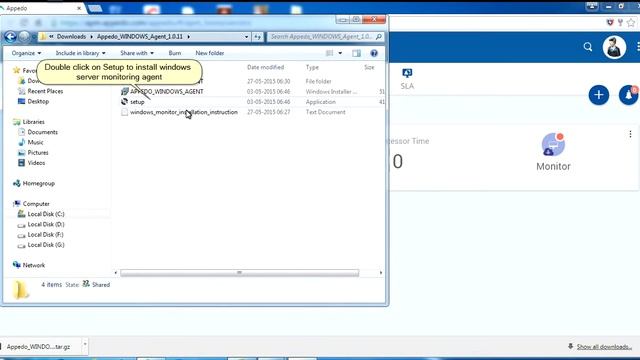Open Local Disk (D:)

tap(46, 224)
